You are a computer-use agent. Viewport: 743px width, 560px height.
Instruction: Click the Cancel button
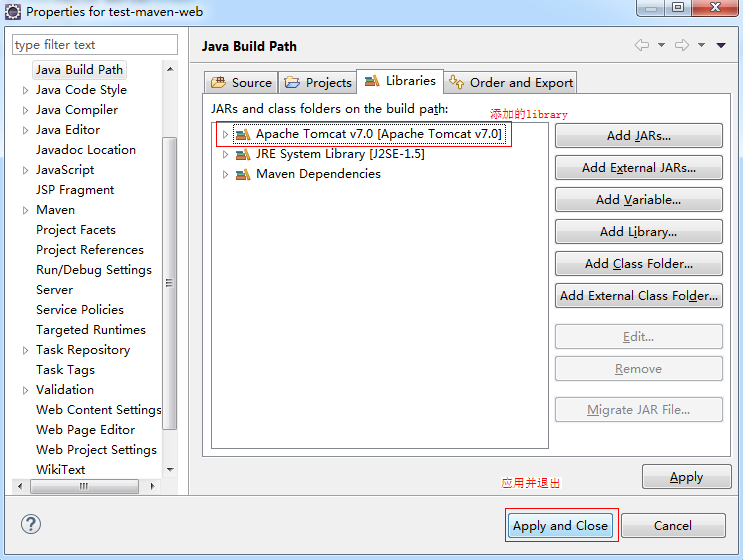pyautogui.click(x=673, y=525)
